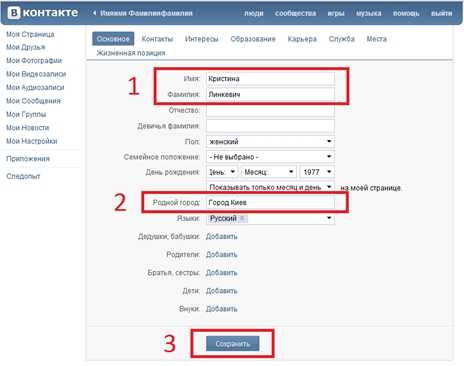Open the 1977 birth year dropdown
The height and width of the screenshot is (366, 464).
[x=317, y=172]
